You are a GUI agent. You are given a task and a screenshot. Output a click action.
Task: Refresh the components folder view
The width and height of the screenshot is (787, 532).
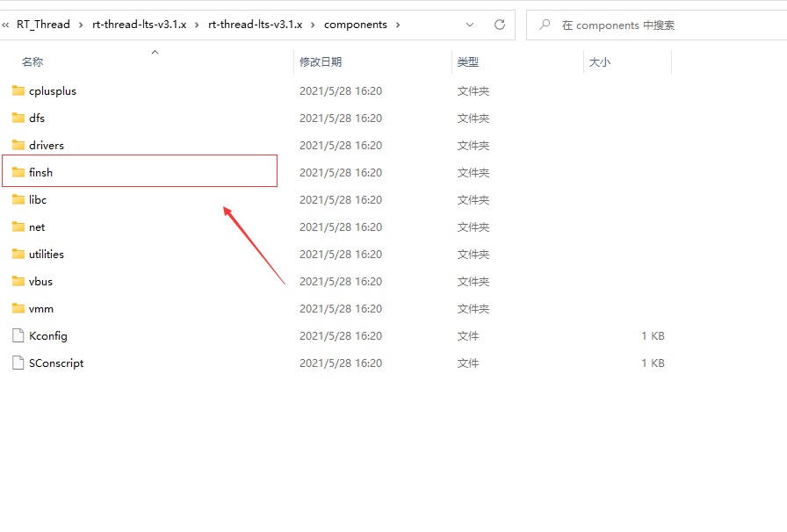[500, 25]
